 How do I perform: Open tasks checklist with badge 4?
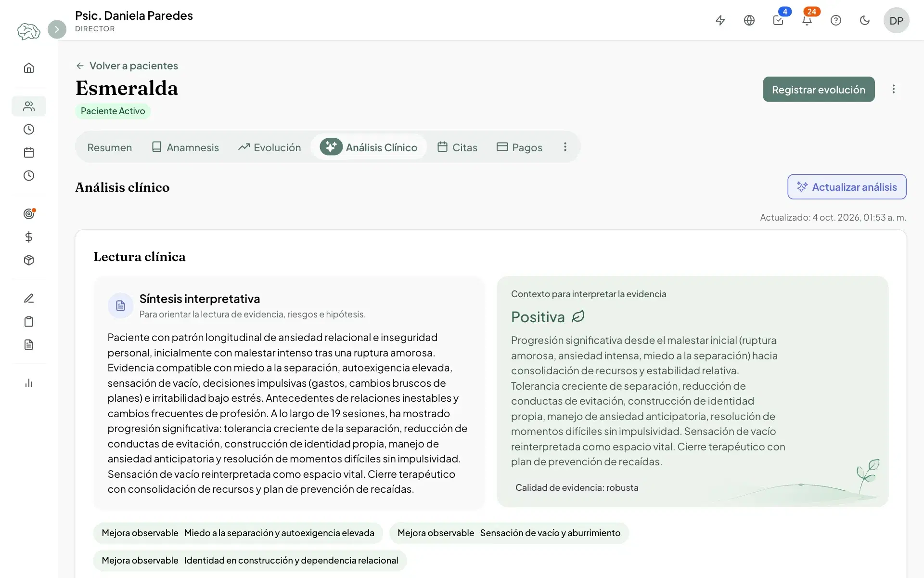[x=778, y=20]
